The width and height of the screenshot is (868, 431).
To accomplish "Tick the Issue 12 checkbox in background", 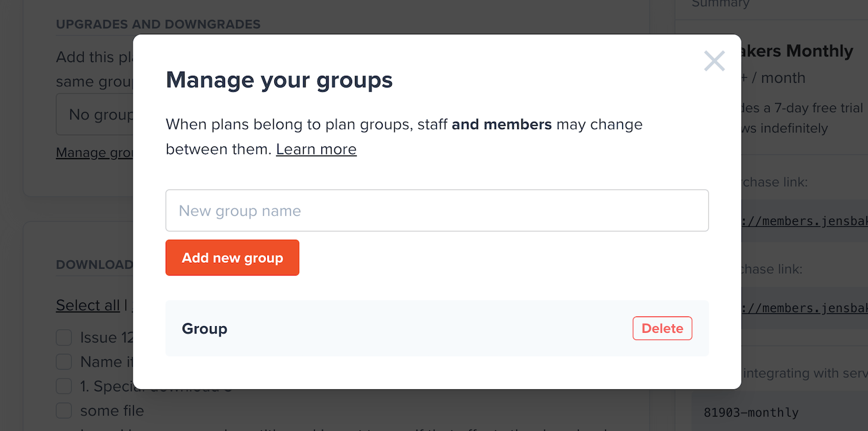I will pyautogui.click(x=64, y=337).
